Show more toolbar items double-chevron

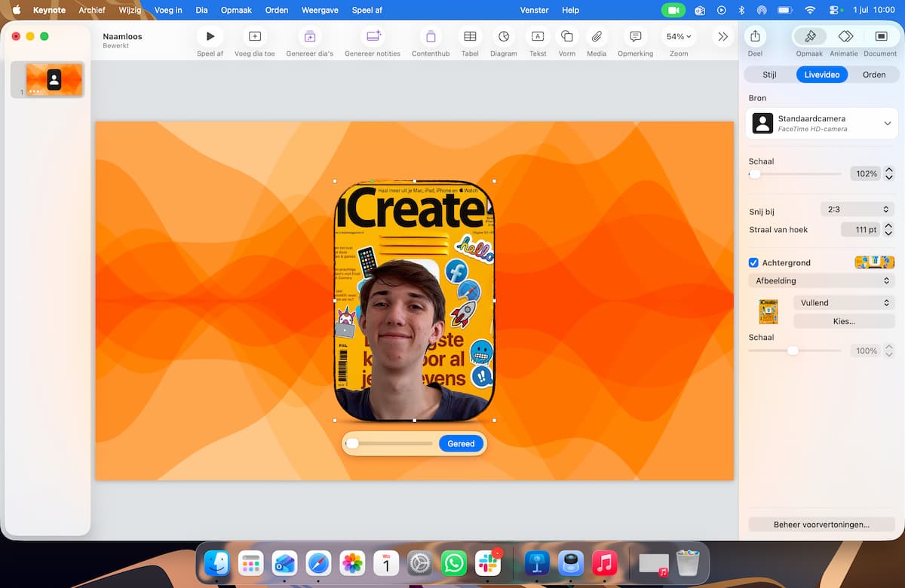722,36
